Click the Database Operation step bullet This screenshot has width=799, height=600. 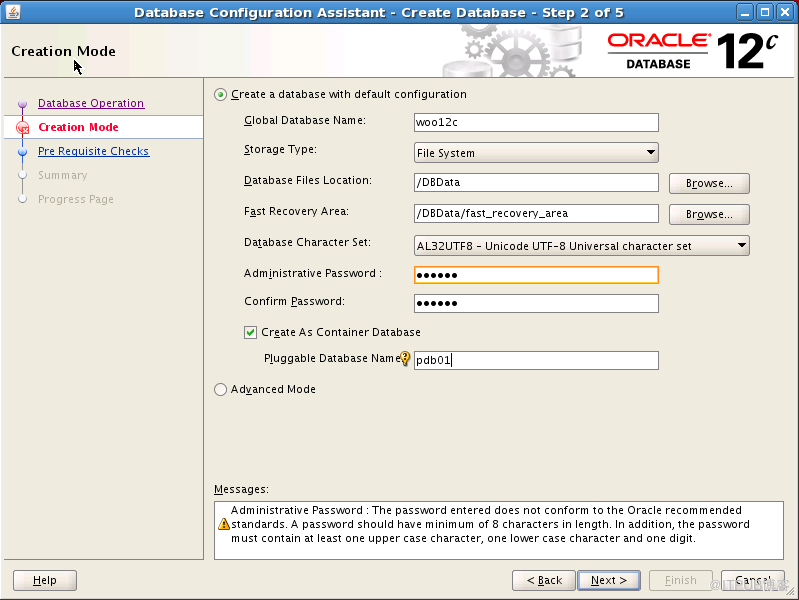click(x=22, y=103)
